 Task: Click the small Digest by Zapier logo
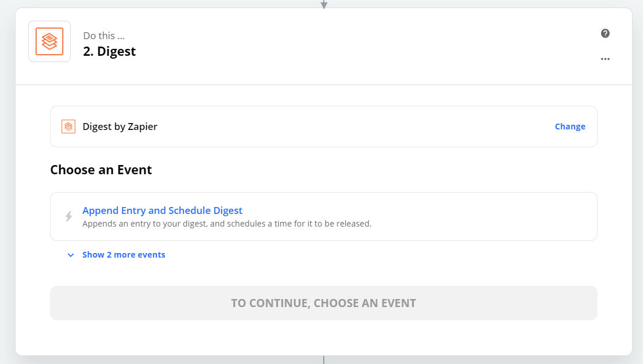click(x=68, y=127)
